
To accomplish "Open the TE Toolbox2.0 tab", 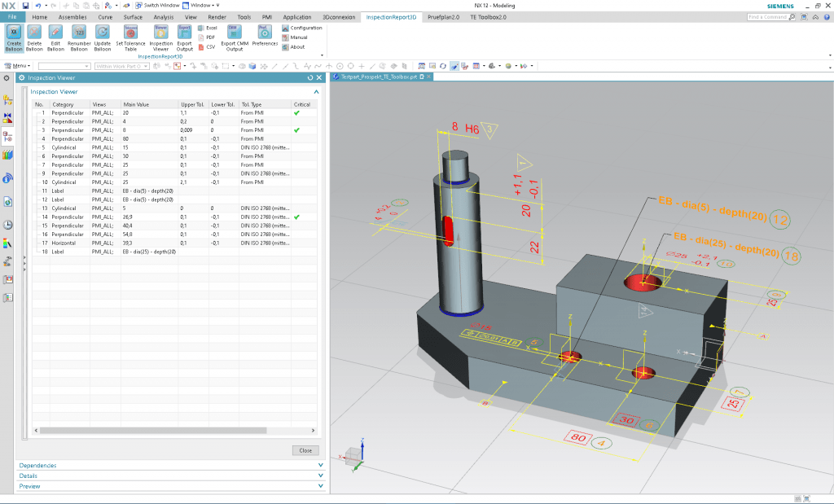I will coord(489,16).
